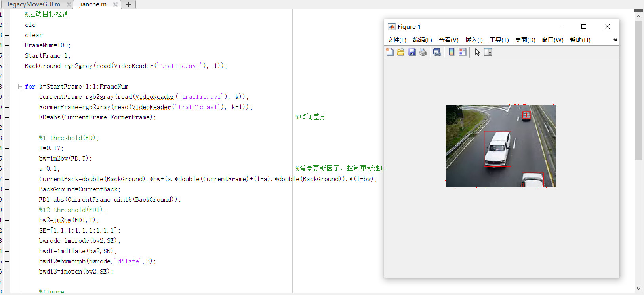Click the underlined VideoReader in CurrentFrame line
Image resolution: width=644 pixels, height=295 pixels.
click(155, 97)
